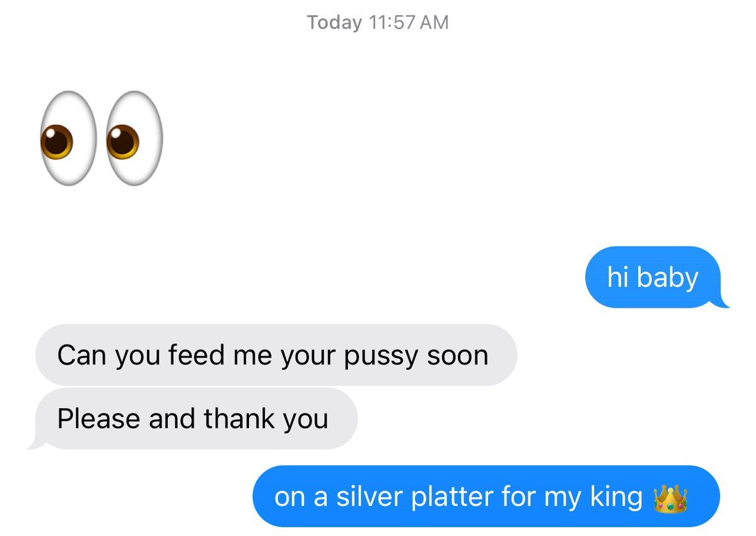Tap the word 'Please' in the gray bubble
The width and height of the screenshot is (756, 536).
coord(99,418)
